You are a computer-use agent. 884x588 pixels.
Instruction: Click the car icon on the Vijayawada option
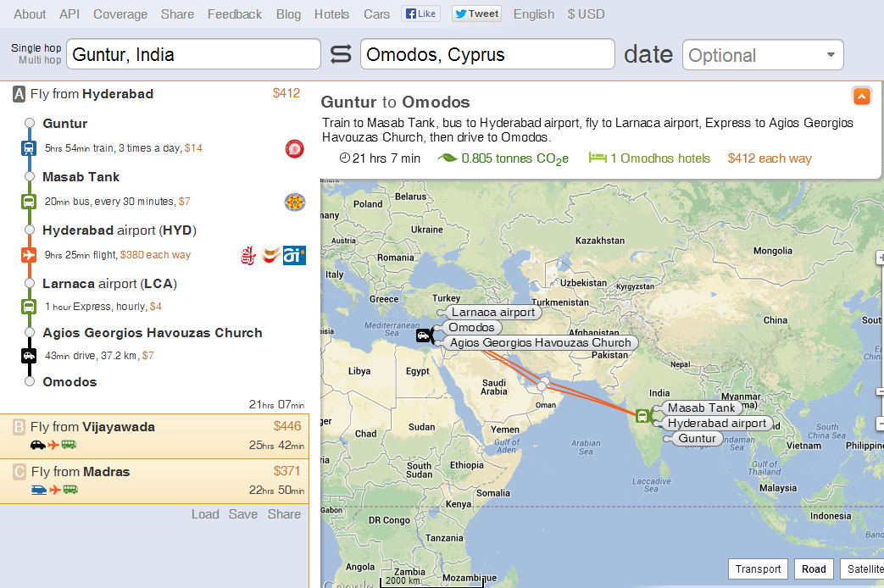pos(38,445)
